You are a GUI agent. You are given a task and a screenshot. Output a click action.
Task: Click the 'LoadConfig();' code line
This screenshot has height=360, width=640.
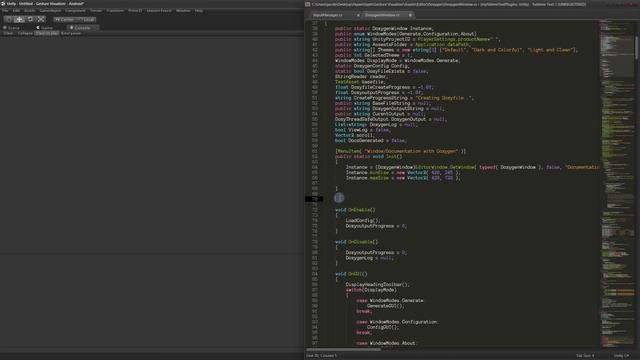point(362,220)
